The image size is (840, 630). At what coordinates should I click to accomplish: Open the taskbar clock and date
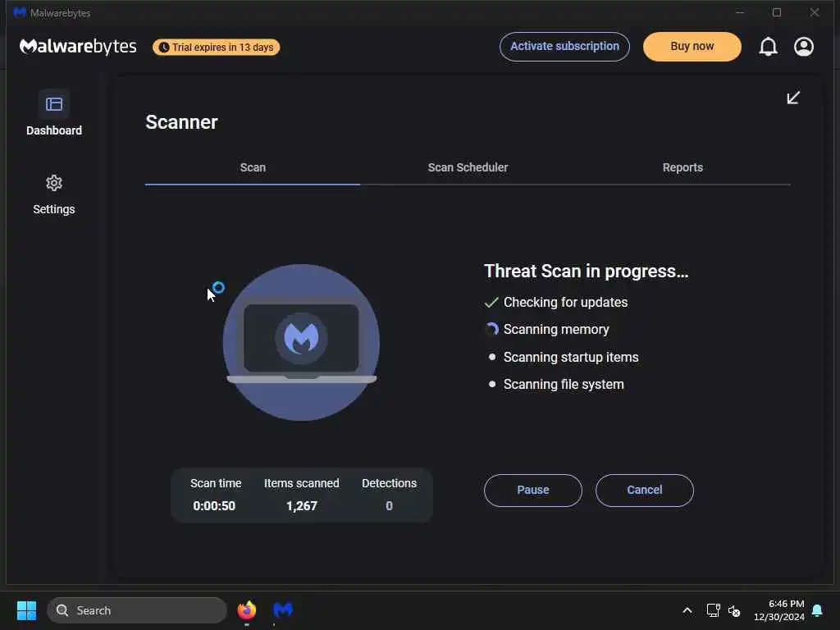[x=779, y=610]
